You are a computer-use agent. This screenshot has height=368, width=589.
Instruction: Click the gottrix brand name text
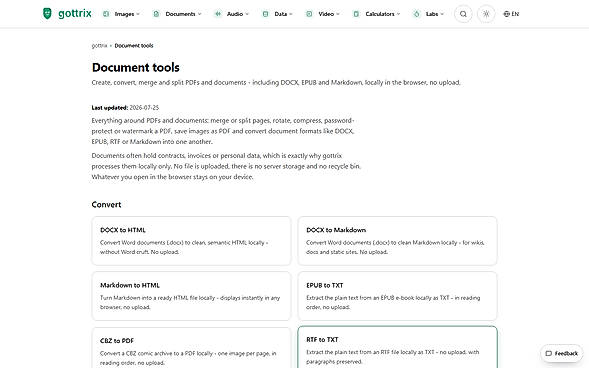tap(75, 14)
